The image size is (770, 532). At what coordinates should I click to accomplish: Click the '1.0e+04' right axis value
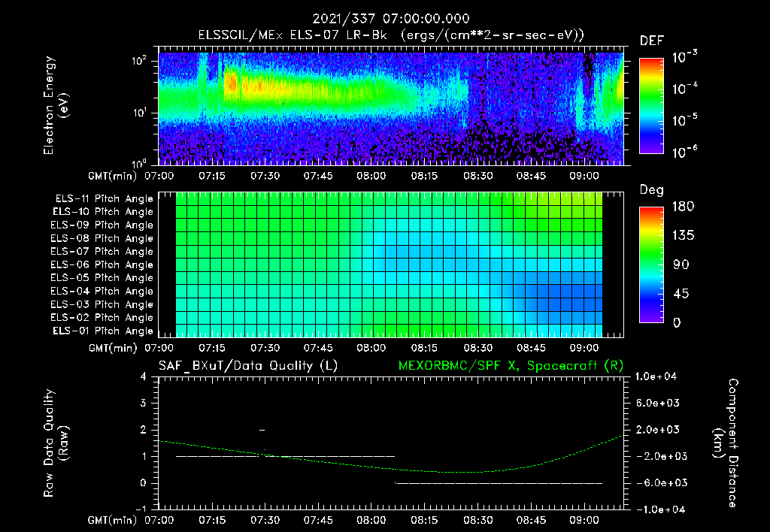click(x=656, y=376)
